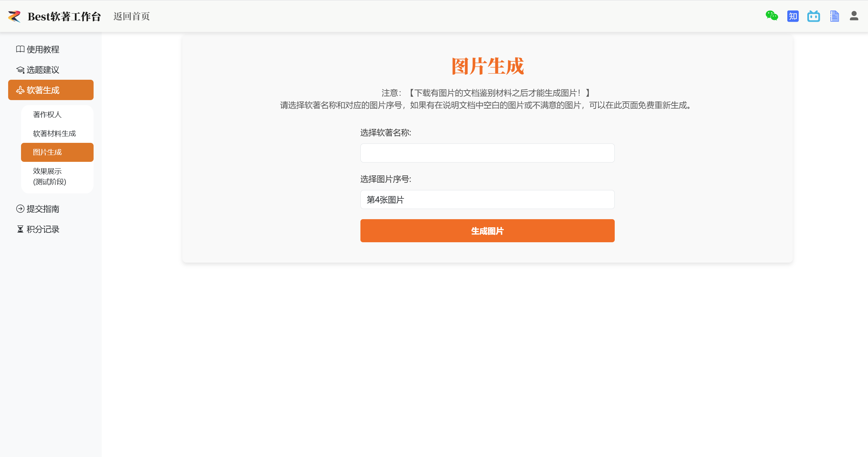The width and height of the screenshot is (868, 457).
Task: Open the document icon in header
Action: 834,16
